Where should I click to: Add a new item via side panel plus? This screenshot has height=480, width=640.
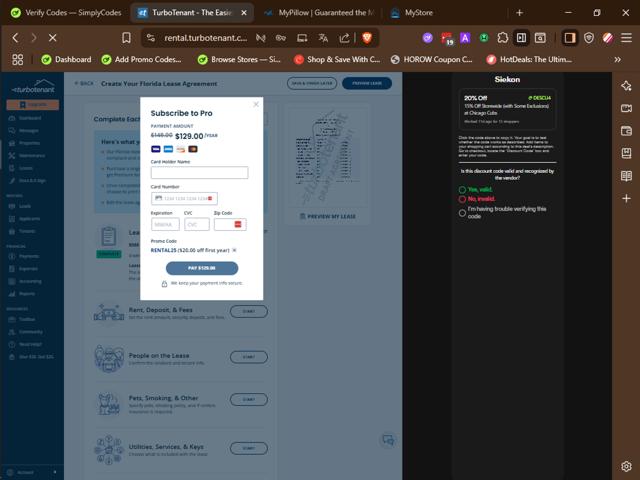626,198
